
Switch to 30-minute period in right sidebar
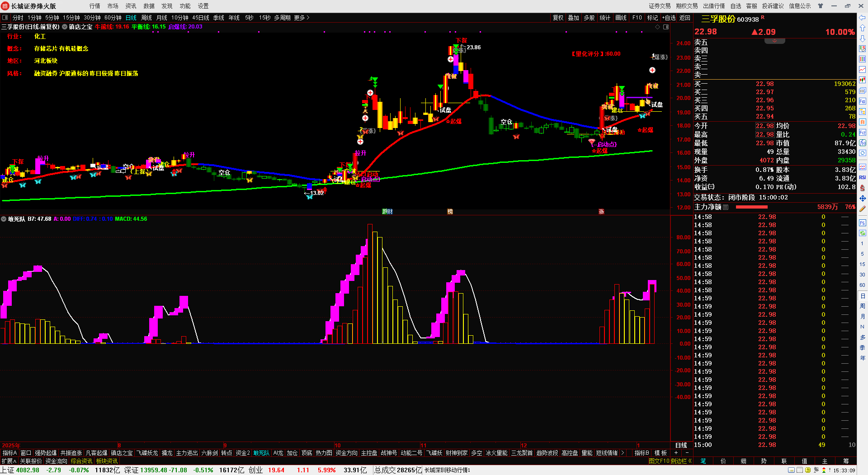point(863,275)
